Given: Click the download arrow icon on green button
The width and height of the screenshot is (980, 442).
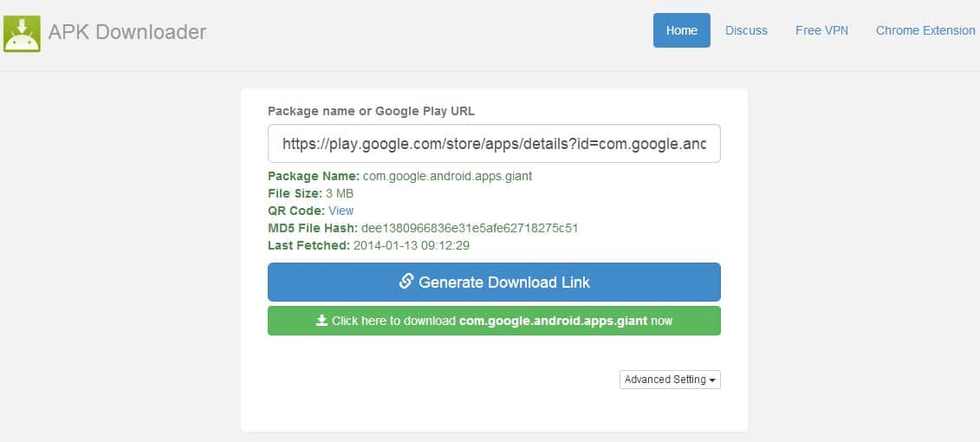Looking at the screenshot, I should coord(321,321).
